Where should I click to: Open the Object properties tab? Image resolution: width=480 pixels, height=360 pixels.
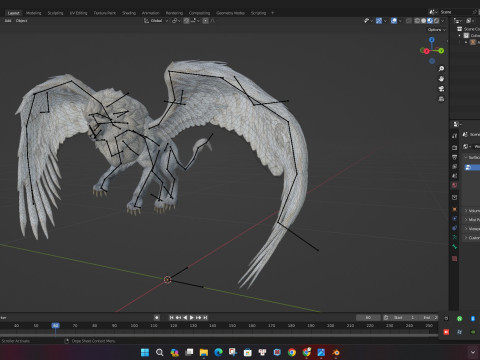(455, 209)
